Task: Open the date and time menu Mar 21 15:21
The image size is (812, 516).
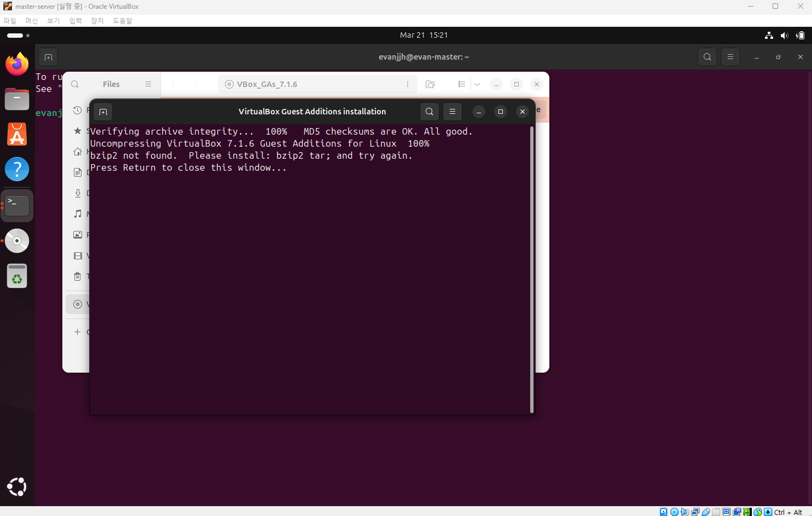Action: [x=424, y=35]
